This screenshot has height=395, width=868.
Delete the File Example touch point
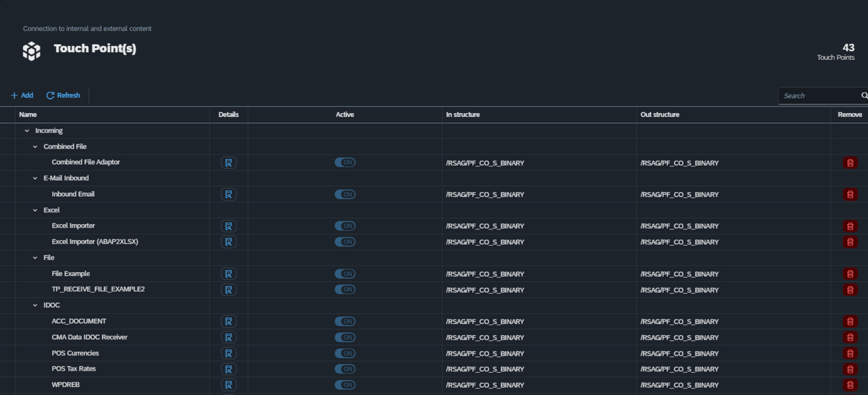[x=850, y=273]
